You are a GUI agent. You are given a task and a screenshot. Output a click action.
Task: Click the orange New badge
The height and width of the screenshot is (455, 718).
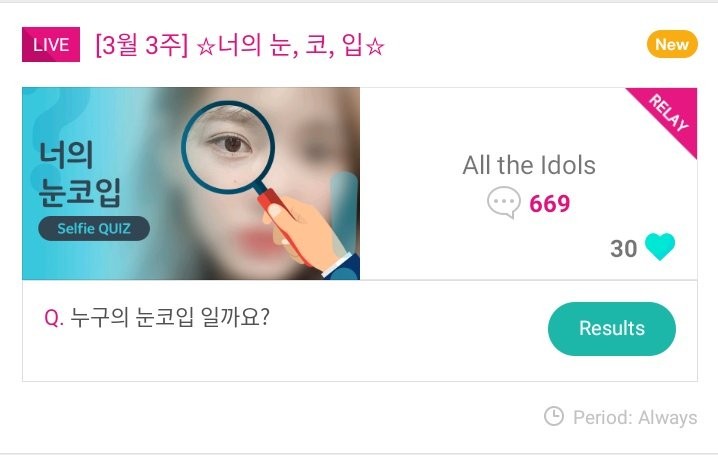coord(672,44)
